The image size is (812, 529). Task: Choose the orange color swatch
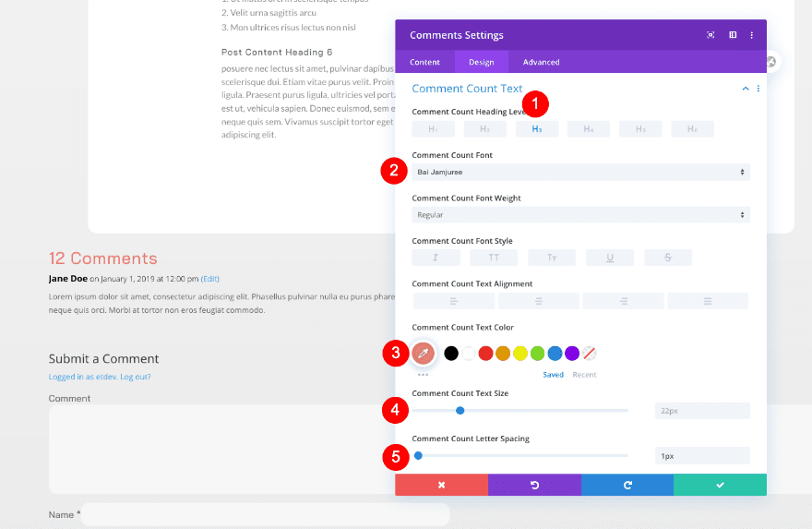pyautogui.click(x=503, y=354)
